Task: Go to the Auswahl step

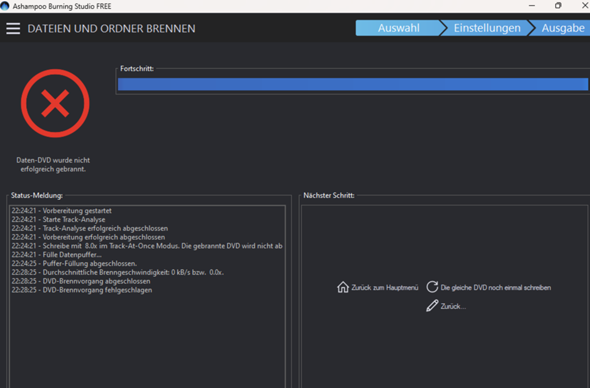Action: point(398,28)
